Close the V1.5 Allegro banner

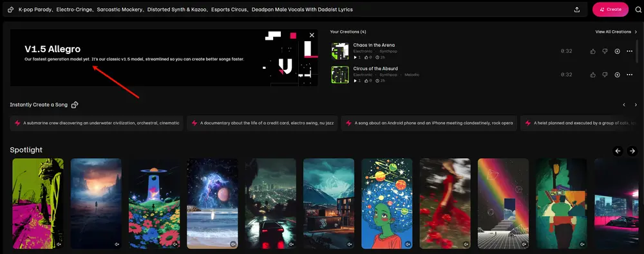click(x=312, y=35)
